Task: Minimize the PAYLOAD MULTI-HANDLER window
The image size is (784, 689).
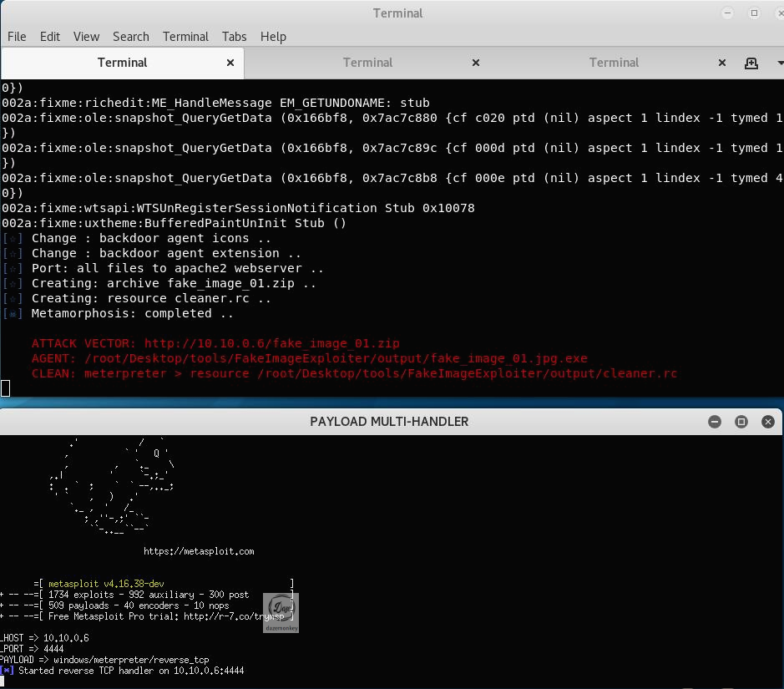Action: (715, 422)
